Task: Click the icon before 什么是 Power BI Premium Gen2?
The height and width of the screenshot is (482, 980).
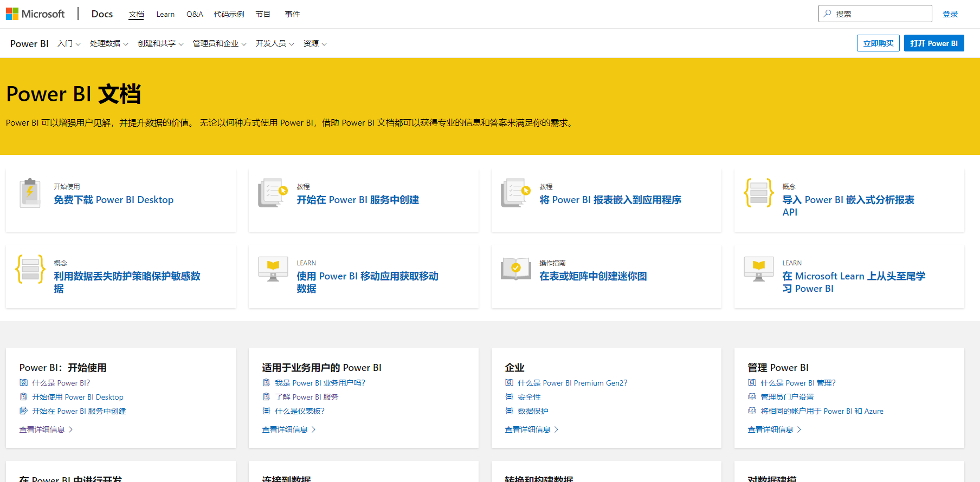Action: (509, 383)
